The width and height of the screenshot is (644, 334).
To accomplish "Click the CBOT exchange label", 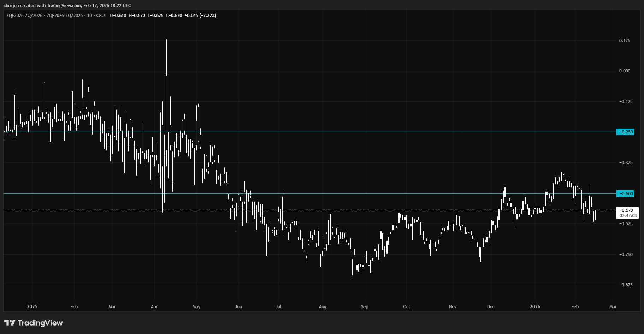I will coord(102,16).
